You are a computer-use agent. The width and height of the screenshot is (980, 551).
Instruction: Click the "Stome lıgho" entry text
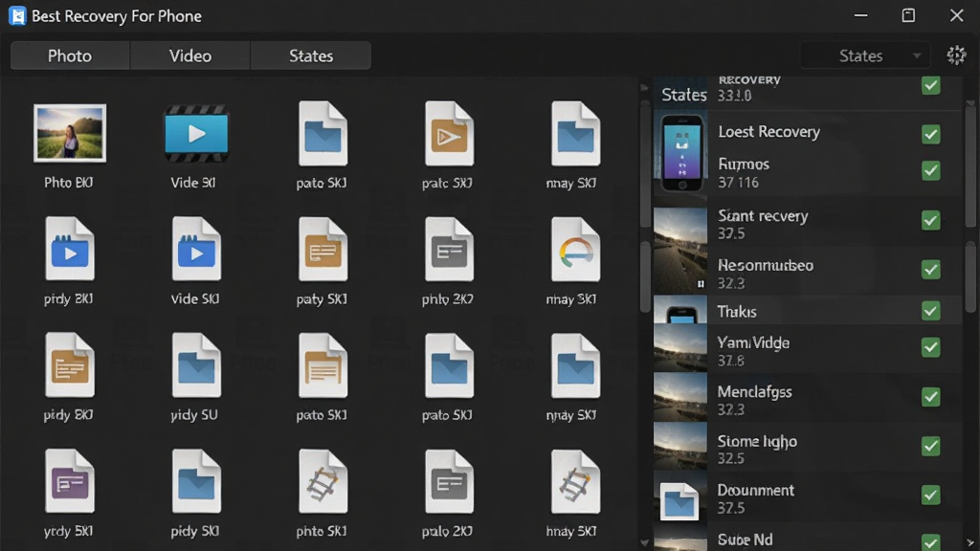pos(757,442)
